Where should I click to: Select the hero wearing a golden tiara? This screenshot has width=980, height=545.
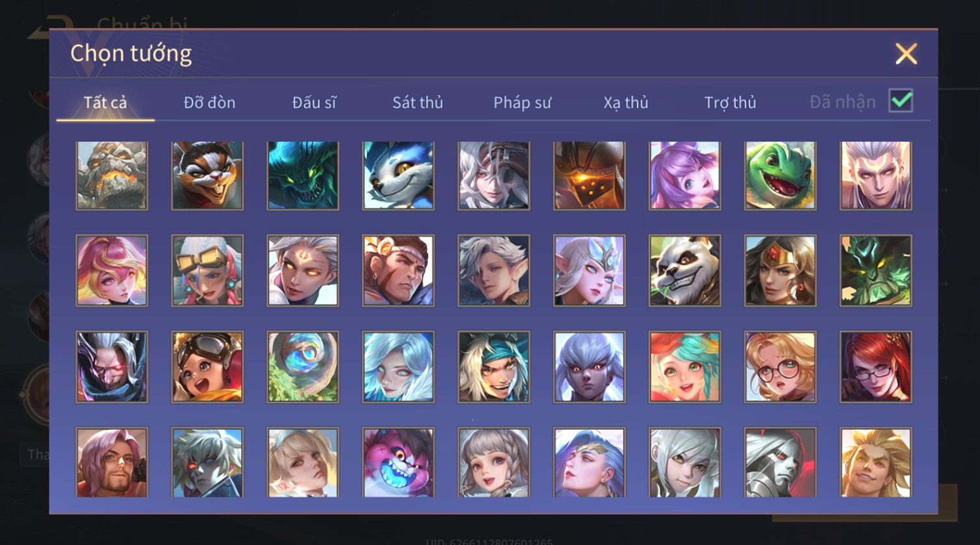coord(780,271)
